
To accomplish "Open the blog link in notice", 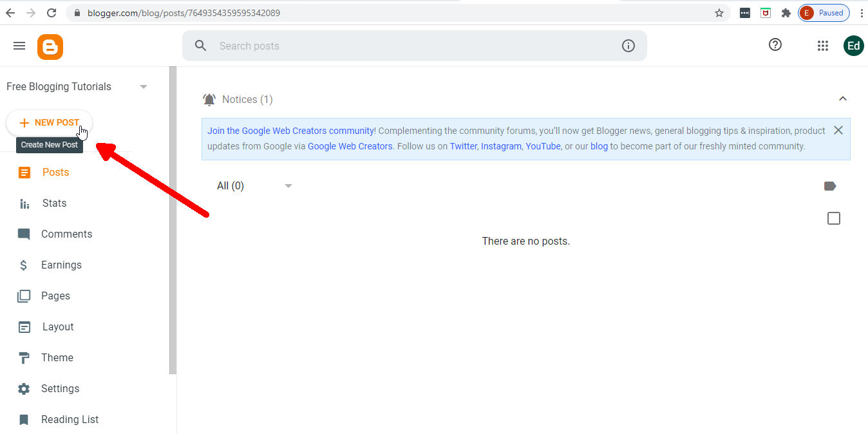I will point(599,146).
